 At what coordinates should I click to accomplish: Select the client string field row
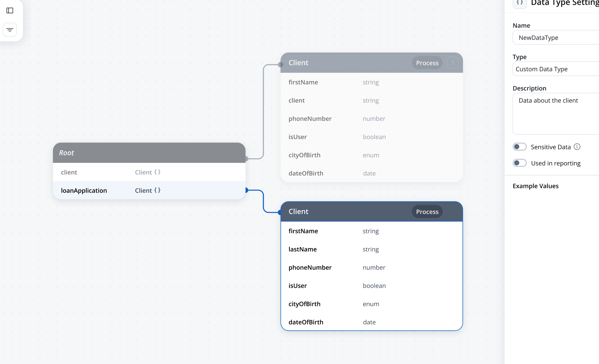point(372,100)
